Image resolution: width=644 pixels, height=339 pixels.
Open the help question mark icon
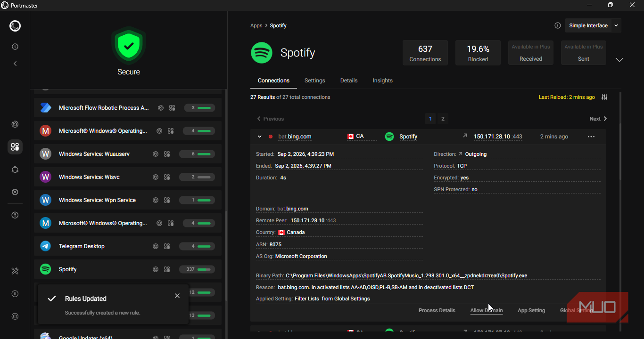(15, 215)
